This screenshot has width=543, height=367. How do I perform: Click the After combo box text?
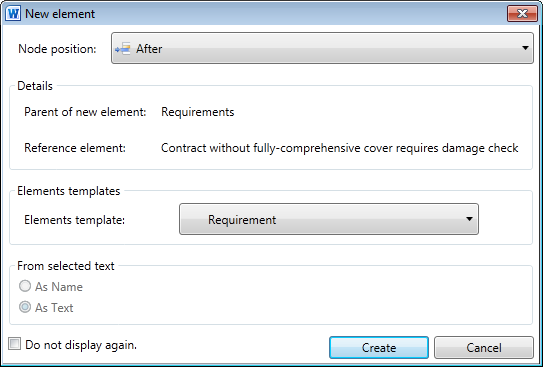click(x=149, y=49)
